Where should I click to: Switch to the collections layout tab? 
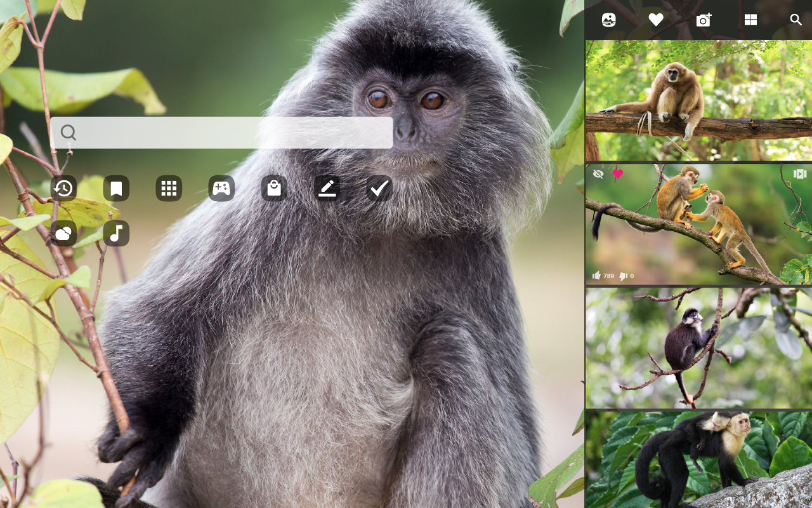coord(750,20)
